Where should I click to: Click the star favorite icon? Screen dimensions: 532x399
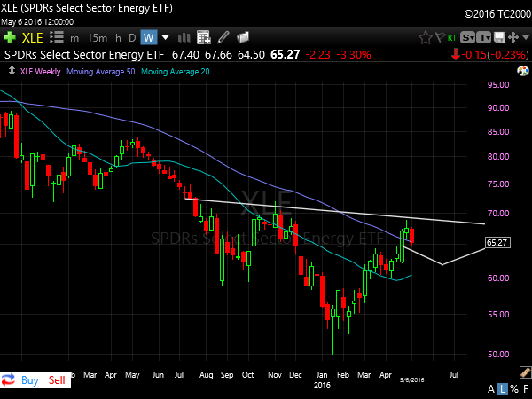click(x=425, y=37)
